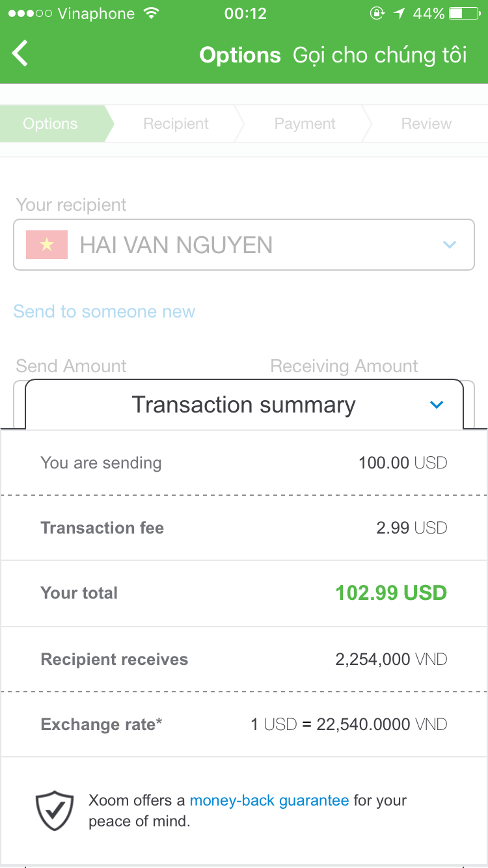Tap the location arrow status icon
Image resolution: width=488 pixels, height=868 pixels.
point(399,14)
